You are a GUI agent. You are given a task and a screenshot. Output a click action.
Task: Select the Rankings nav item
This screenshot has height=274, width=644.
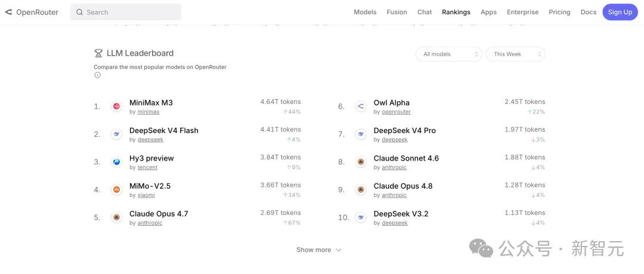tap(456, 13)
